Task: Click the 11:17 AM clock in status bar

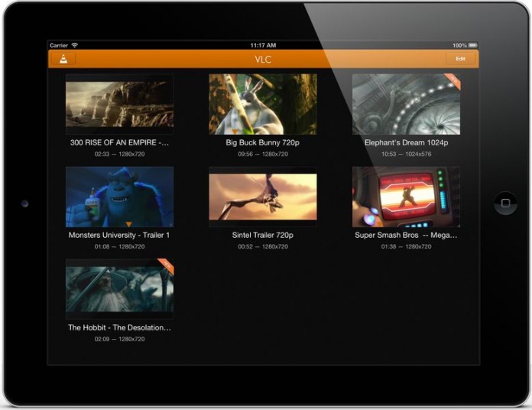Action: pyautogui.click(x=263, y=46)
